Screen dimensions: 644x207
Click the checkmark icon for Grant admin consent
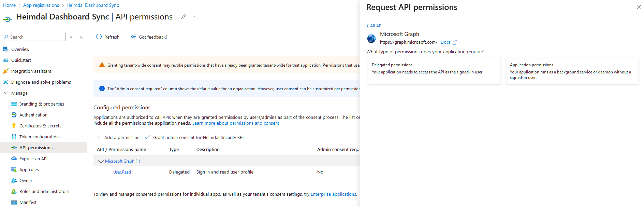[148, 137]
